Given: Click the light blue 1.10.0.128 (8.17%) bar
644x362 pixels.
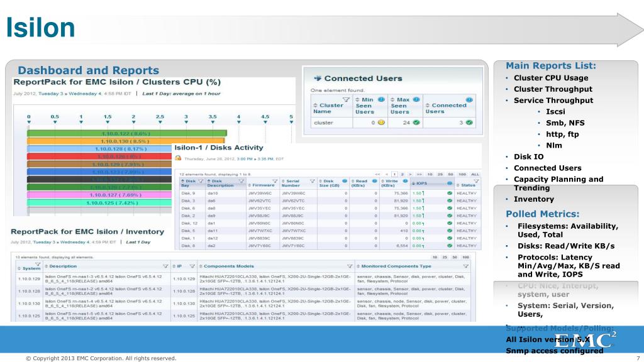Looking at the screenshot, I should [x=99, y=149].
